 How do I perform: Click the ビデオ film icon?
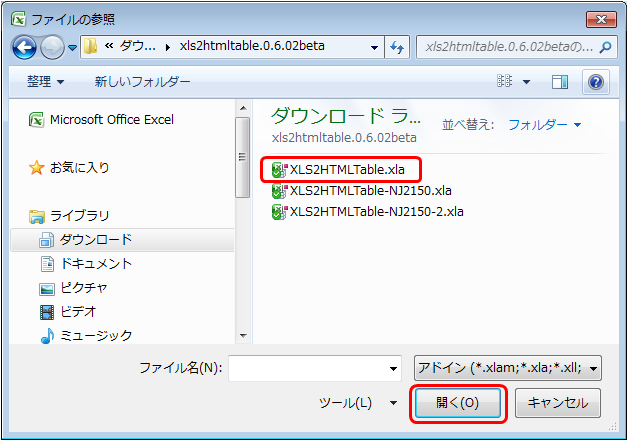coord(47,312)
